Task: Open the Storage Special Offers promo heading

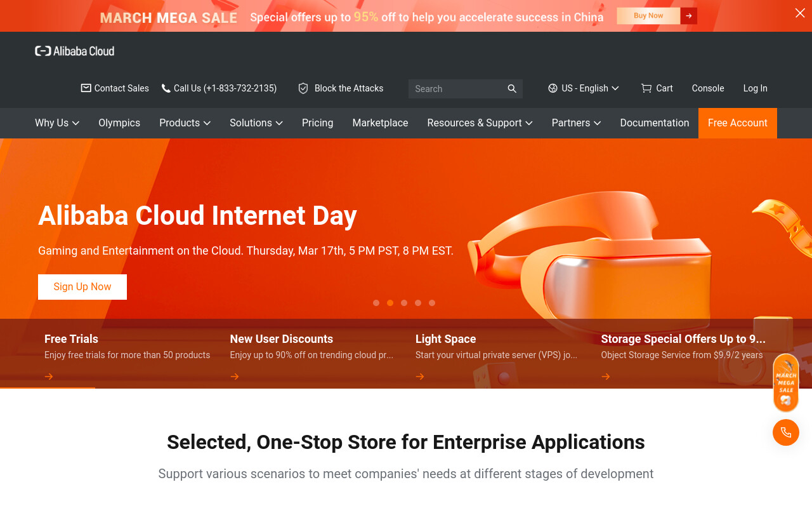Action: (683, 339)
